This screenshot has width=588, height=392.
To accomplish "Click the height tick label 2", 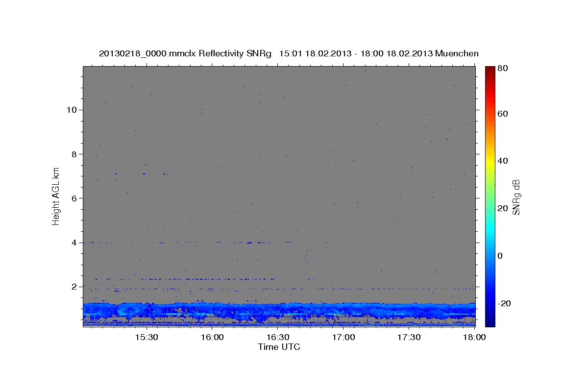I will click(x=74, y=287).
